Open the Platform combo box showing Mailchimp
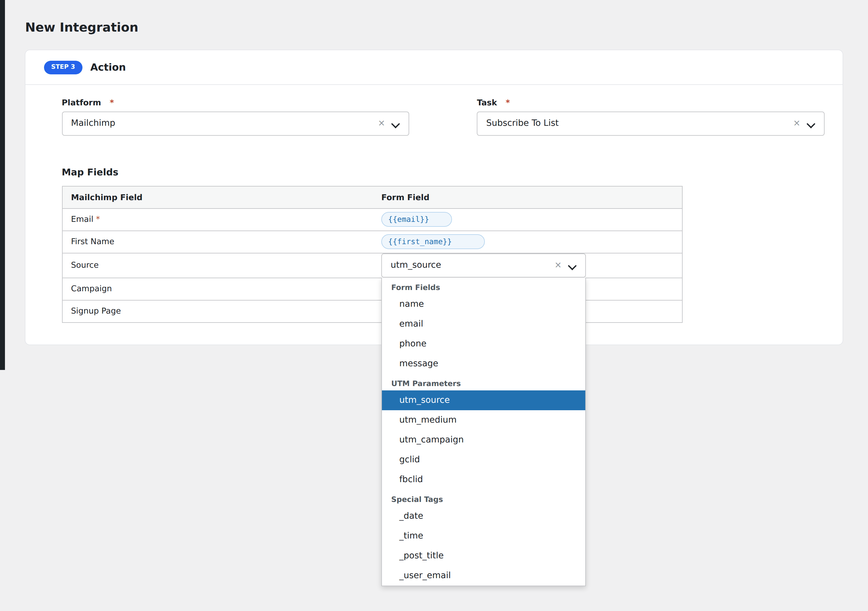 (235, 124)
